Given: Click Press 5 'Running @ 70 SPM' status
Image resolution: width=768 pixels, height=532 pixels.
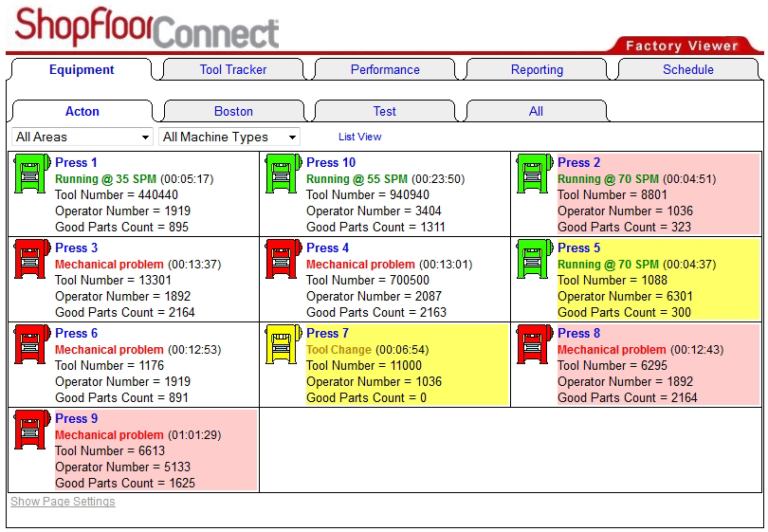Looking at the screenshot, I should [608, 264].
